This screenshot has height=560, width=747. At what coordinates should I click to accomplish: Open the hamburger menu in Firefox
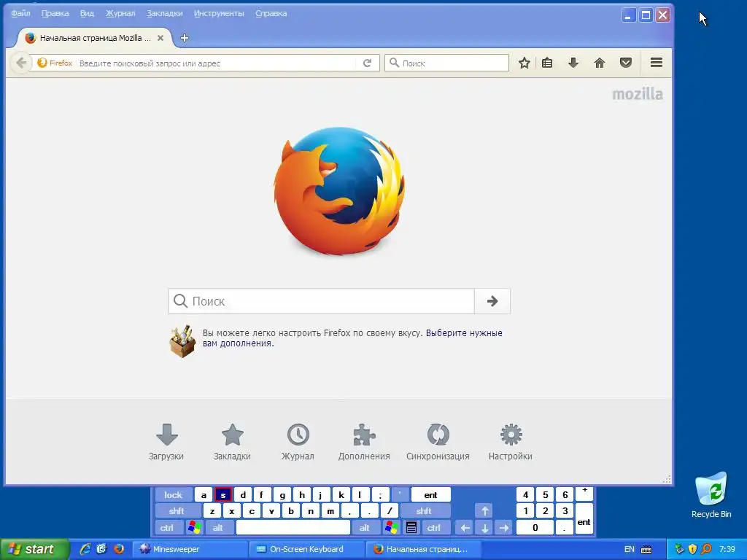pos(657,63)
